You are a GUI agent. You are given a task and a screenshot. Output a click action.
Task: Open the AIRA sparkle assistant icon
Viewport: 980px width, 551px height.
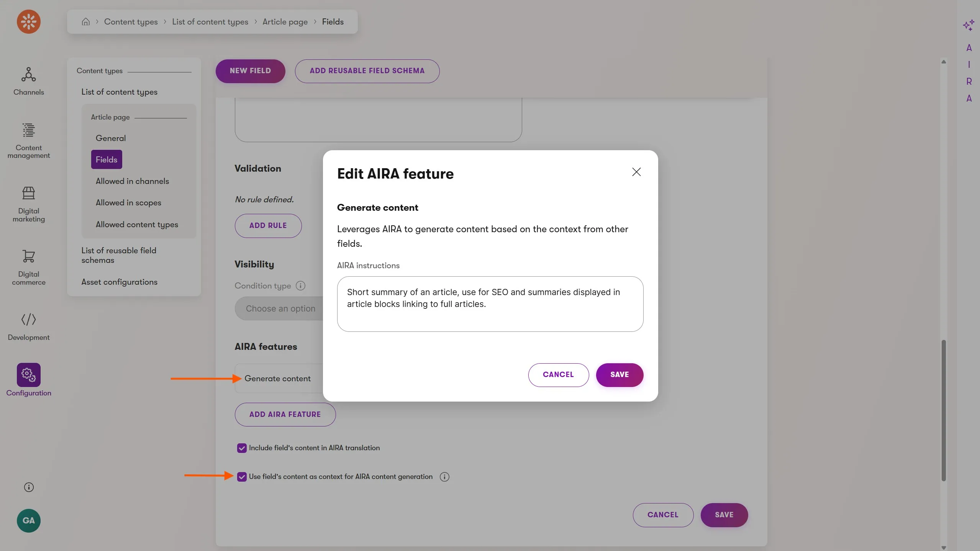[969, 25]
